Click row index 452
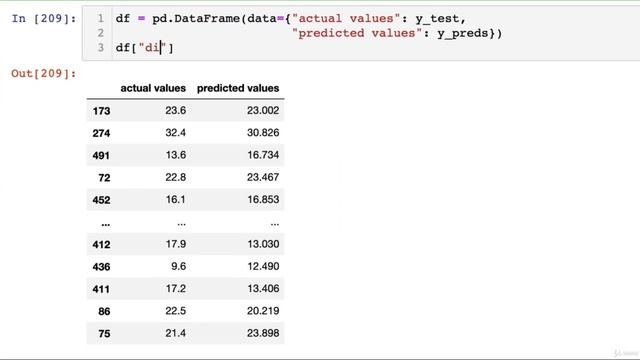 point(101,200)
